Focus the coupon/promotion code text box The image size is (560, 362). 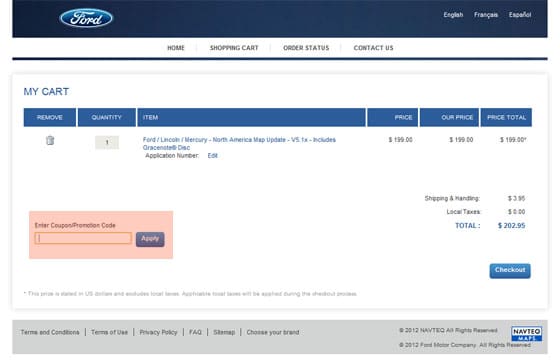[83, 238]
